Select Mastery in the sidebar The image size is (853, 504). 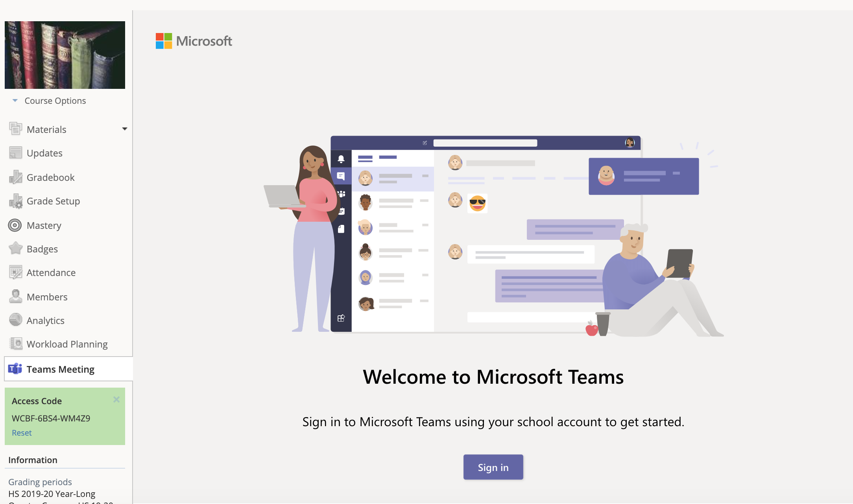44,226
